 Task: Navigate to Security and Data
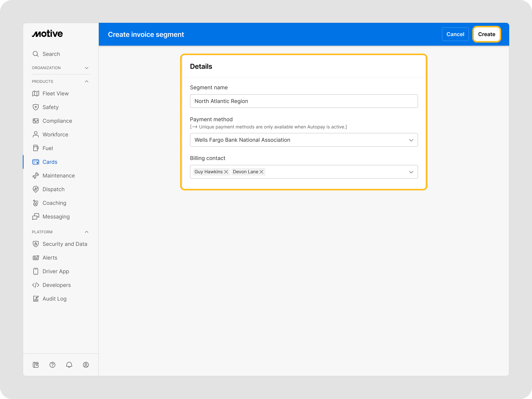click(x=65, y=244)
